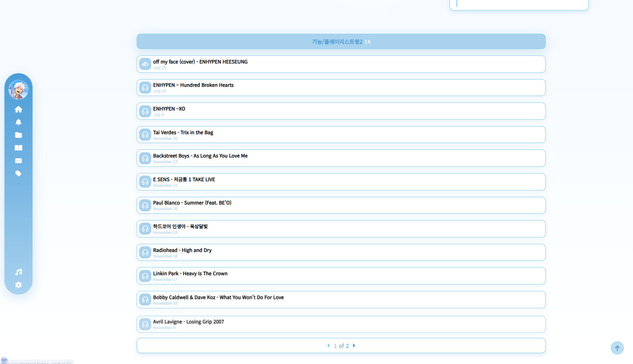Go to the previous page with the left arrow
Screen dimensions: 633x364
329,346
